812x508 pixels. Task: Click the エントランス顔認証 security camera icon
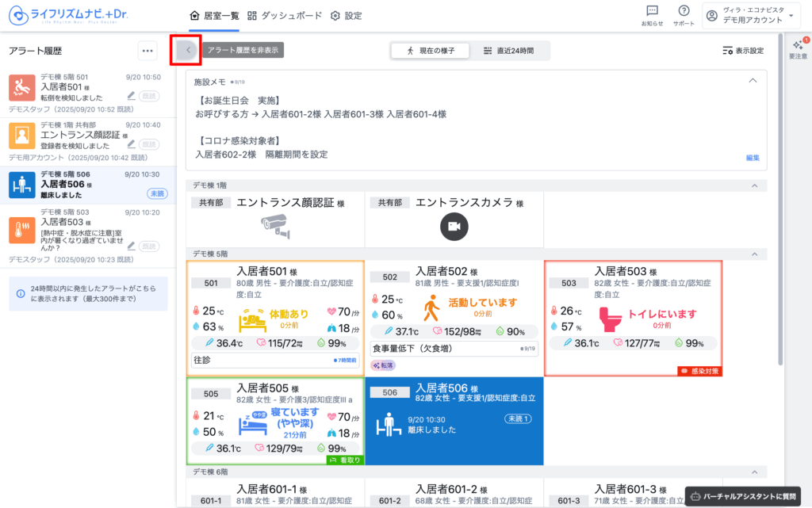coord(275,227)
